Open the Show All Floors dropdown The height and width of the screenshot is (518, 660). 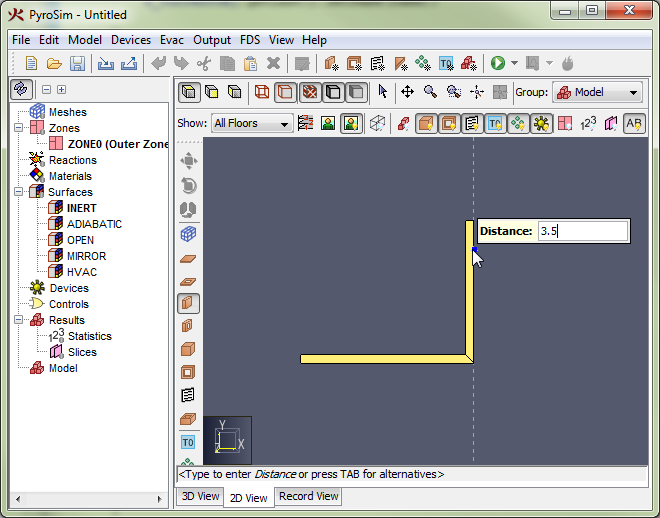pyautogui.click(x=252, y=123)
